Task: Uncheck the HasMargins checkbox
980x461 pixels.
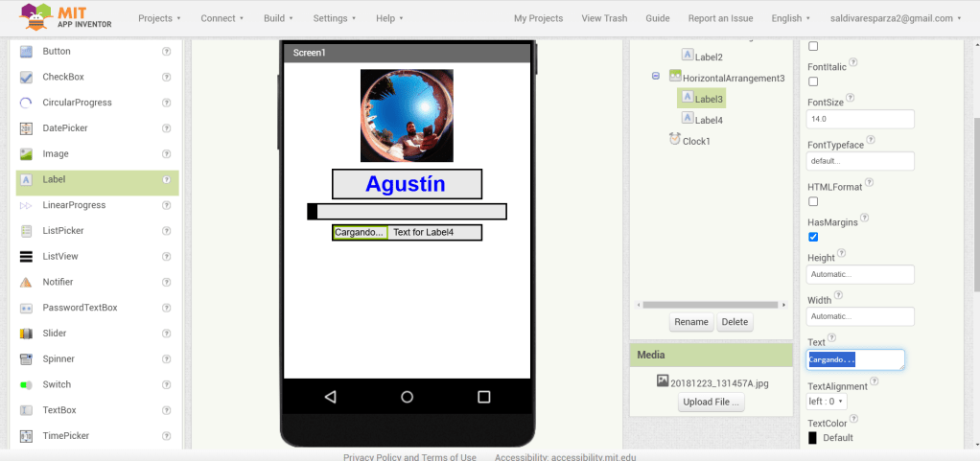Action: tap(813, 237)
